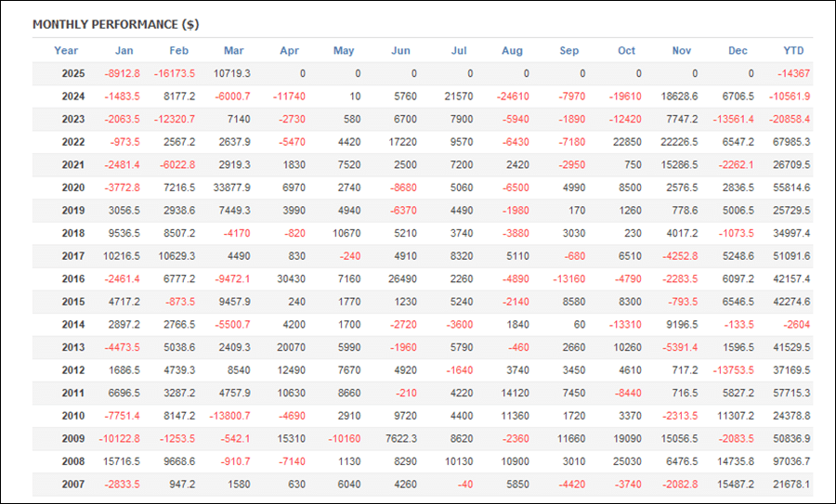The width and height of the screenshot is (836, 504).
Task: Select the 2024 year label
Action: [73, 97]
